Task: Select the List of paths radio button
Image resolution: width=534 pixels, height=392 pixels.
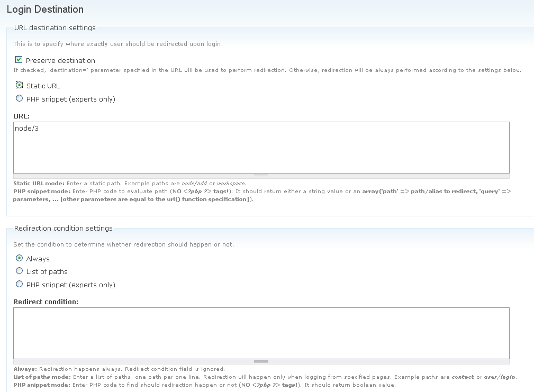Action: click(20, 271)
